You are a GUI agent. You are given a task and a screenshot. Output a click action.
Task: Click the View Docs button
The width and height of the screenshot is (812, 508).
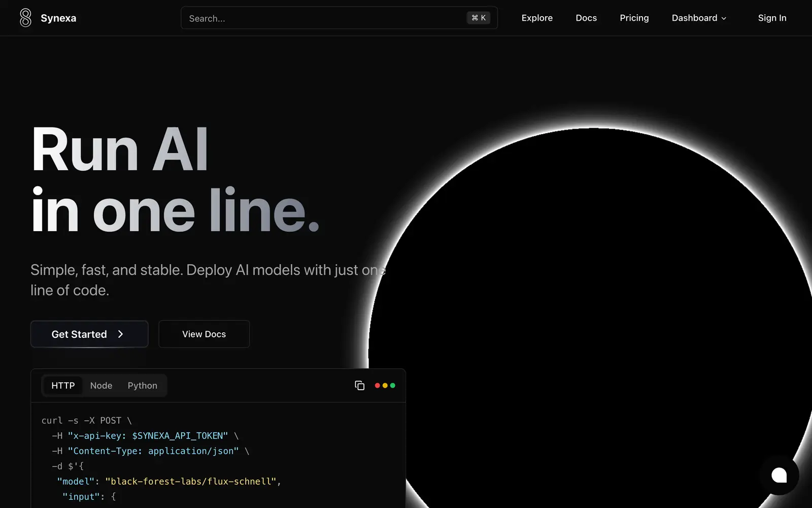pyautogui.click(x=204, y=334)
